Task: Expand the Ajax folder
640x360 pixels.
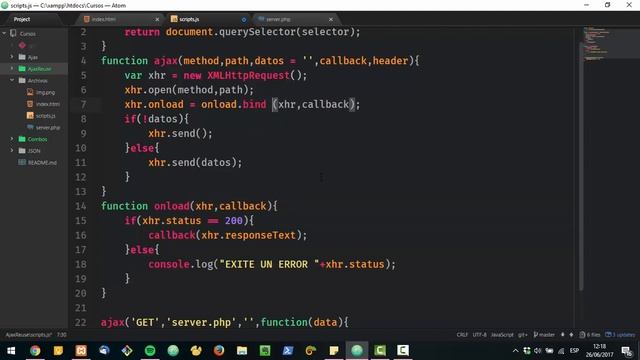Action: pos(12,57)
